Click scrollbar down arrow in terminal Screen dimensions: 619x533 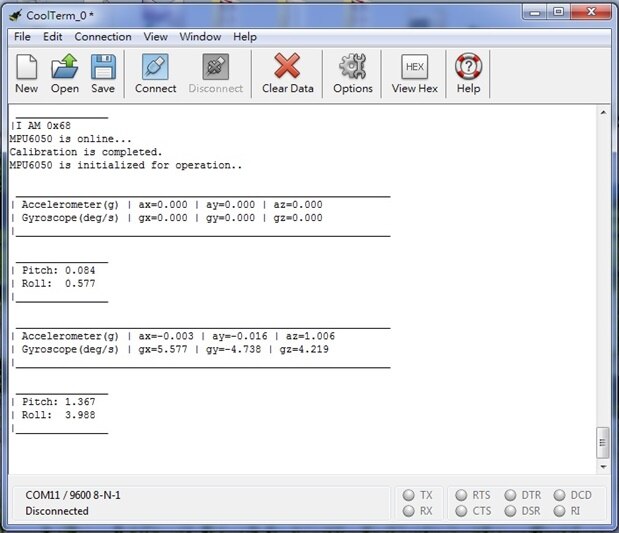tap(603, 467)
